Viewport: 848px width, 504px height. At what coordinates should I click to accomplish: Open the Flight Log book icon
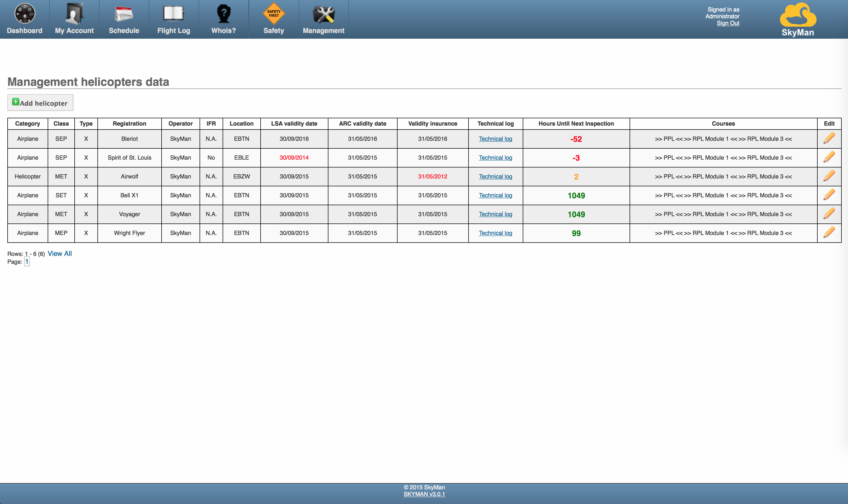click(x=174, y=14)
